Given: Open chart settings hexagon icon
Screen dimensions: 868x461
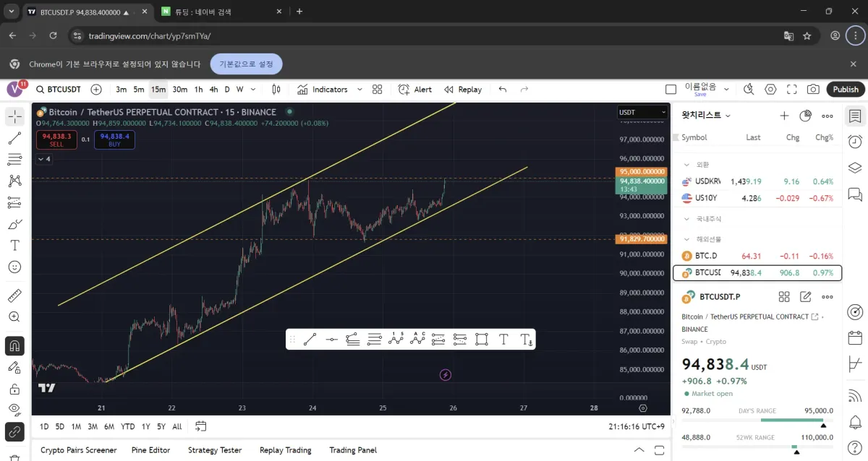Looking at the screenshot, I should 770,90.
